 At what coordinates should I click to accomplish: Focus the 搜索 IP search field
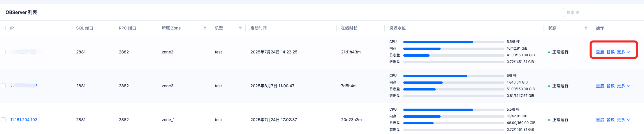click(603, 13)
